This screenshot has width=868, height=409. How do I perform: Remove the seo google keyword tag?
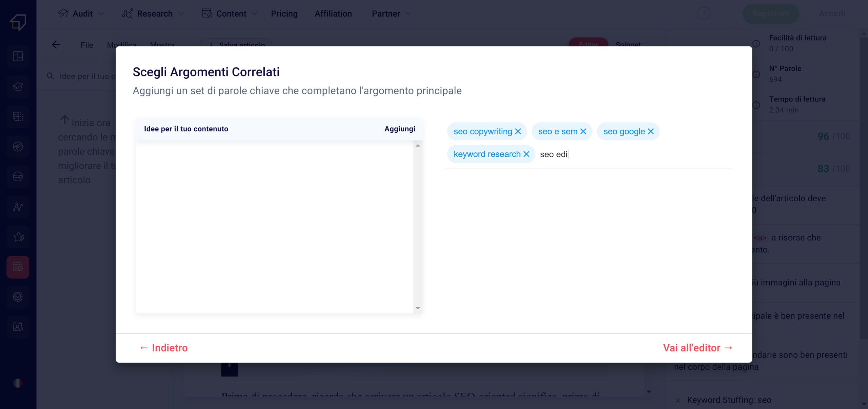click(x=652, y=131)
